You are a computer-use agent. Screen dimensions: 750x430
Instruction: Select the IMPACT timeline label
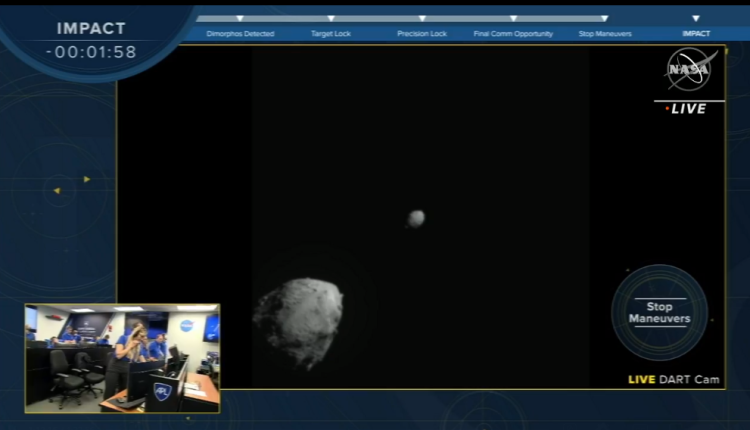point(696,34)
